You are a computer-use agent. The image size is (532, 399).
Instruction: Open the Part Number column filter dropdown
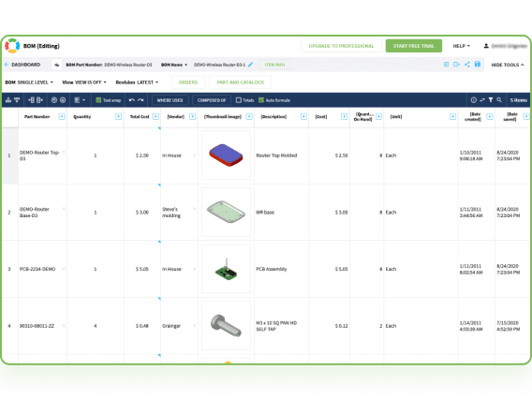tap(62, 117)
